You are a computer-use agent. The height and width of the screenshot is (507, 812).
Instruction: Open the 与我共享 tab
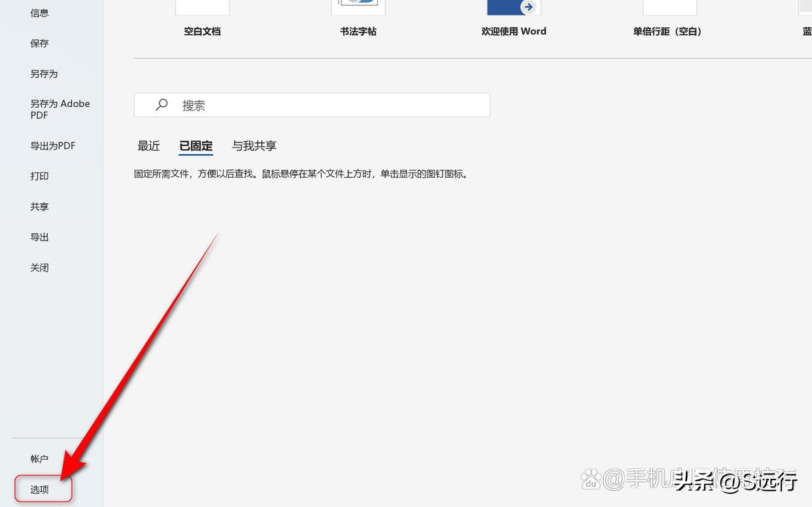(254, 146)
